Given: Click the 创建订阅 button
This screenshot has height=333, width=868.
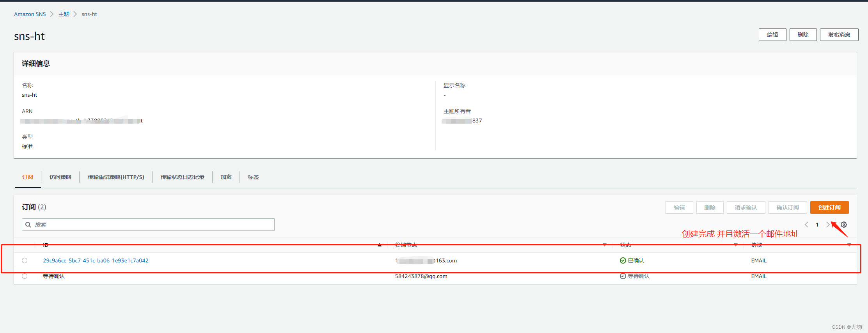Looking at the screenshot, I should 829,207.
